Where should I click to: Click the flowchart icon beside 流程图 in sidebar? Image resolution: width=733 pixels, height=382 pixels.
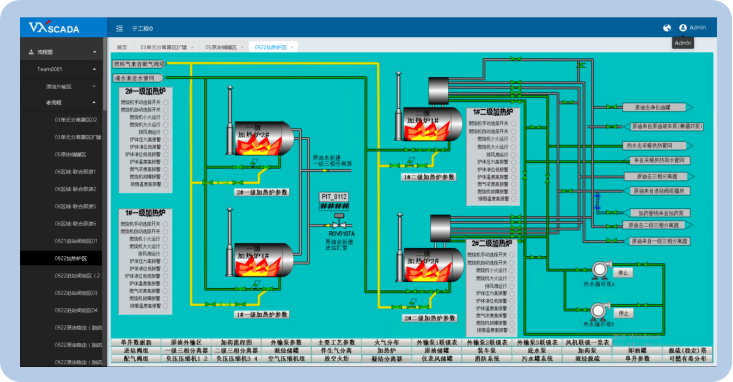coord(31,52)
